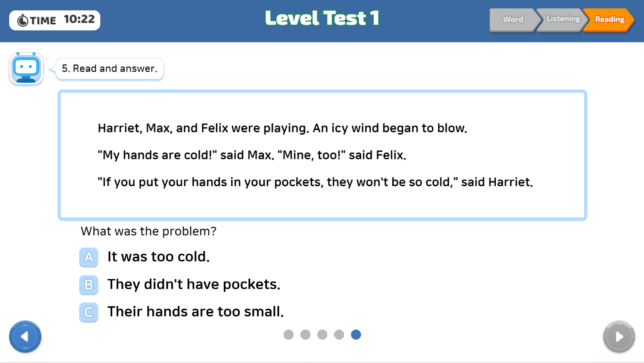Open the Reading section tab
This screenshot has width=644, height=363.
coord(609,20)
